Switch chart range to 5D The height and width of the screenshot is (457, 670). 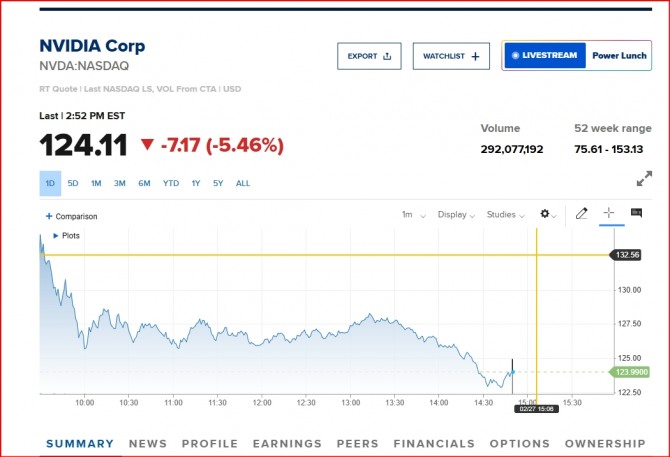coord(73,183)
